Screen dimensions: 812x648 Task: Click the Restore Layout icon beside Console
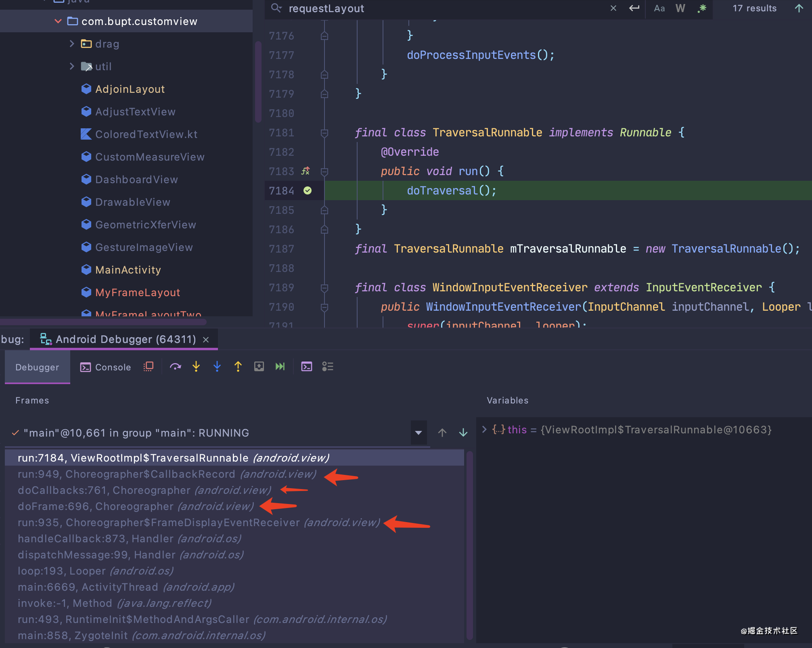[149, 366]
